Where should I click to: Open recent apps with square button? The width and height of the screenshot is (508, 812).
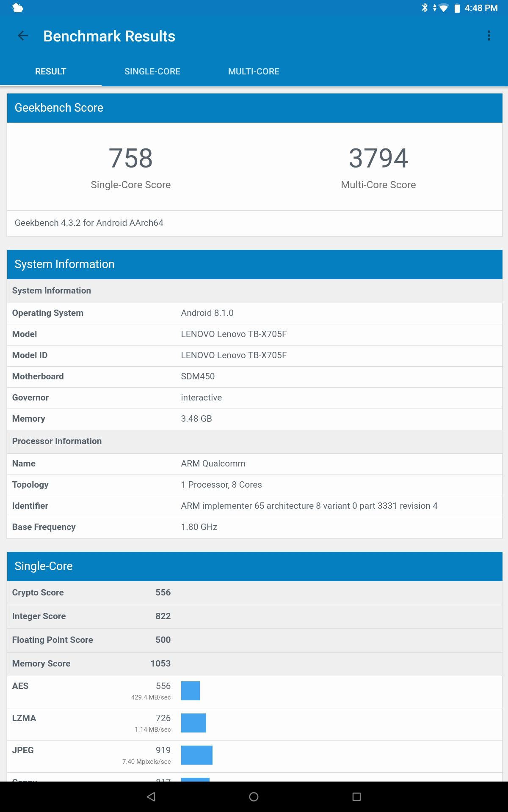click(356, 797)
